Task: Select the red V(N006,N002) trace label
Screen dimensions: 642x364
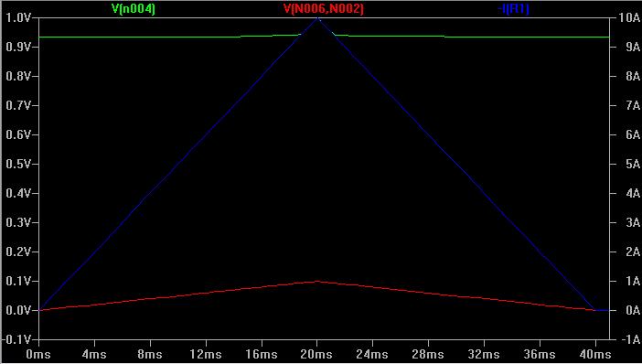Action: [324, 8]
